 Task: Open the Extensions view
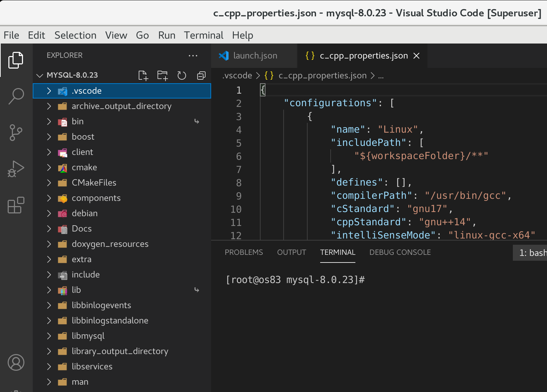pos(16,205)
